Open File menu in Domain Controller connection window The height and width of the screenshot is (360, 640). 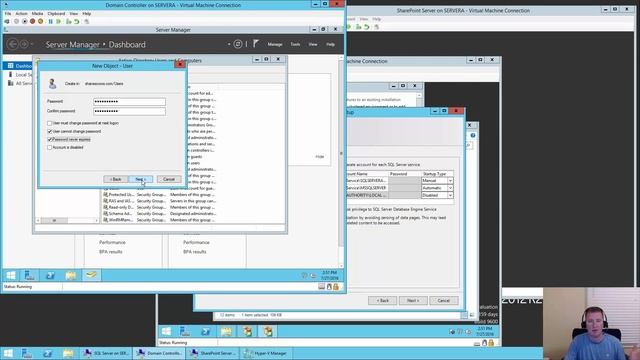point(8,13)
